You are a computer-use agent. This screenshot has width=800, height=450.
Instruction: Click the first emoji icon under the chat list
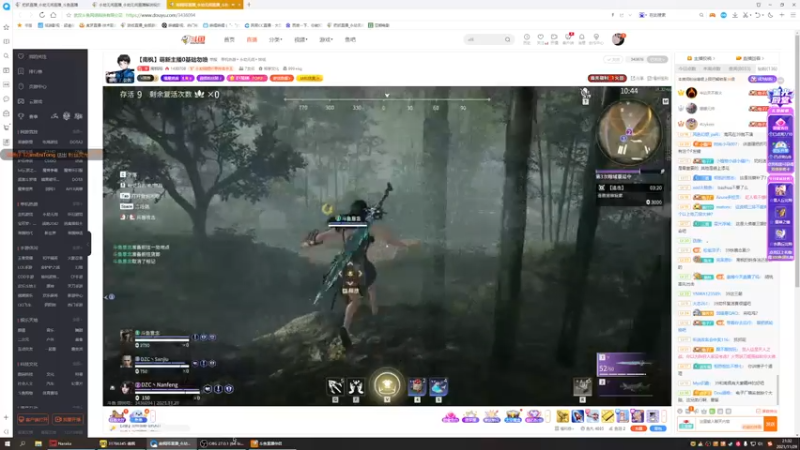click(680, 411)
